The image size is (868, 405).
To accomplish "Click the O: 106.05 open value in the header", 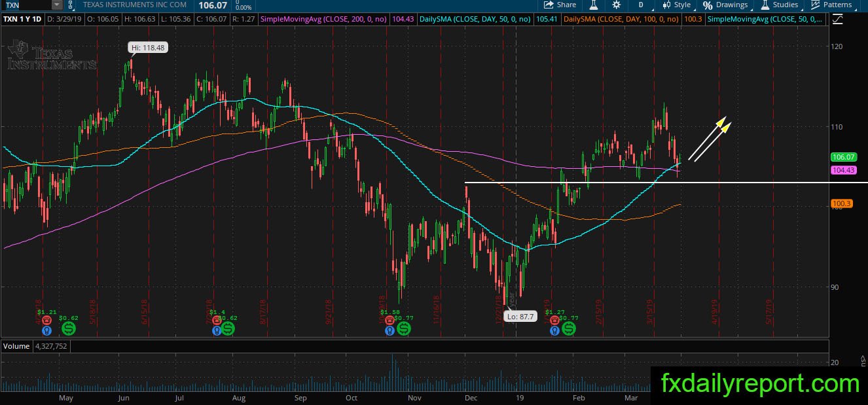I will pyautogui.click(x=101, y=20).
